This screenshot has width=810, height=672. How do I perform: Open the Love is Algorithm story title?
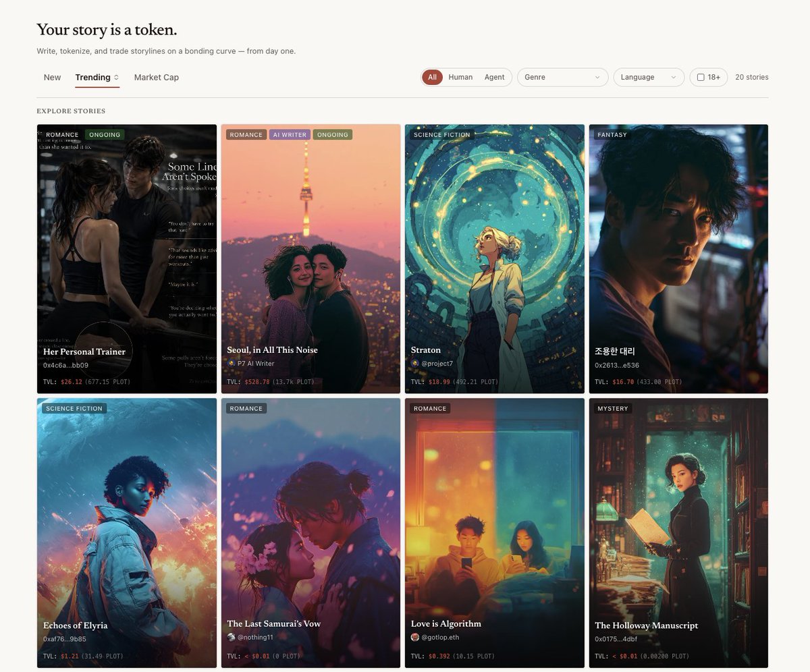coord(446,624)
